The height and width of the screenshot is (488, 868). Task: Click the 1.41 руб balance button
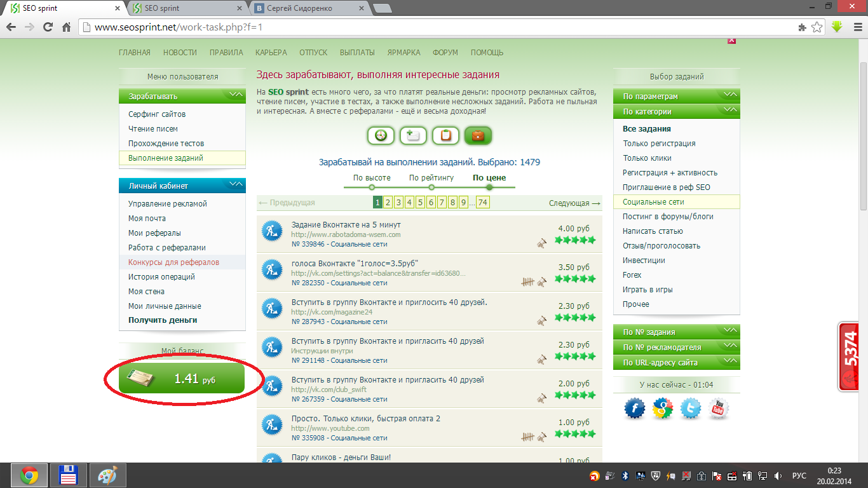pos(182,379)
